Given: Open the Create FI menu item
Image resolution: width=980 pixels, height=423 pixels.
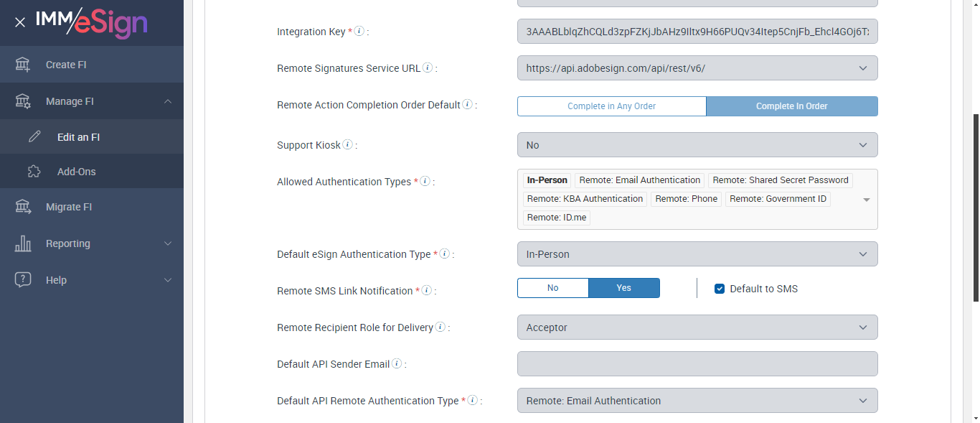Looking at the screenshot, I should (x=66, y=65).
